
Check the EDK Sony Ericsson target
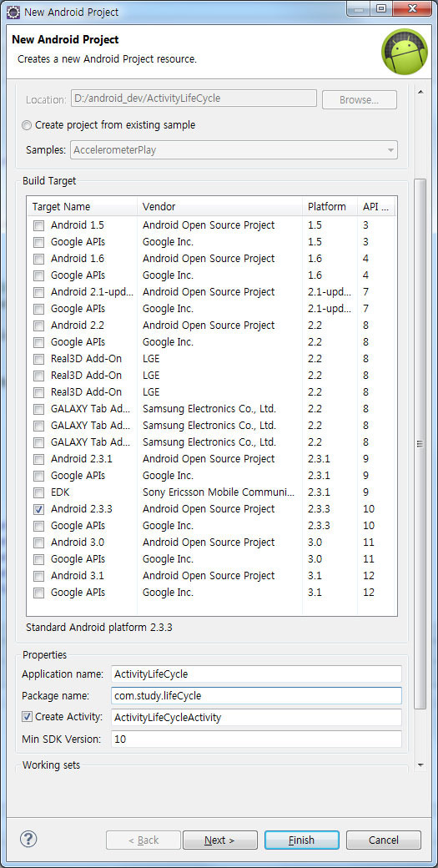pyautogui.click(x=38, y=492)
